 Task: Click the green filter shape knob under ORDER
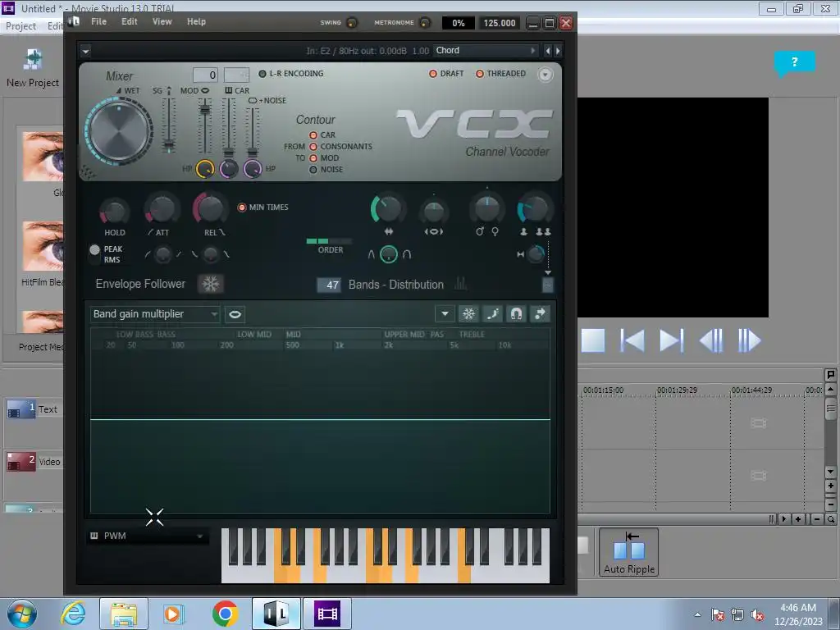coord(388,254)
